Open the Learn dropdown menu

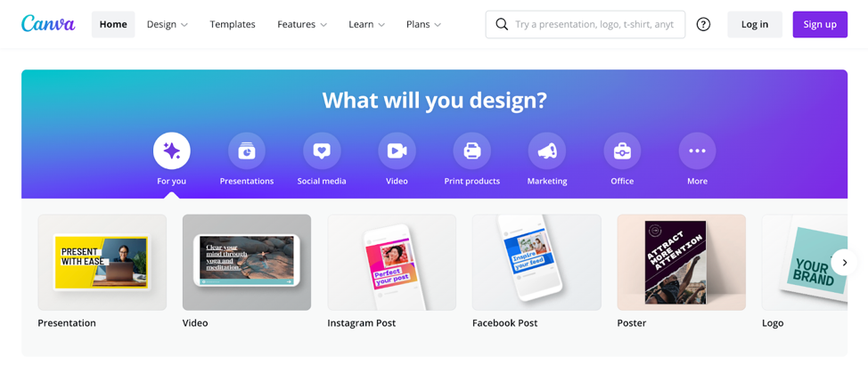pyautogui.click(x=366, y=24)
